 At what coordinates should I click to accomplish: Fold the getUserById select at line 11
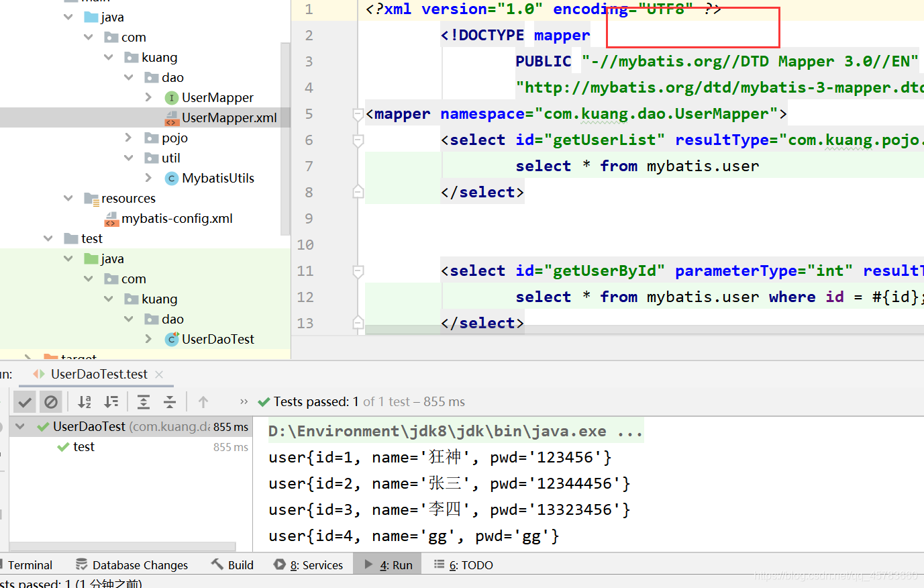point(358,272)
